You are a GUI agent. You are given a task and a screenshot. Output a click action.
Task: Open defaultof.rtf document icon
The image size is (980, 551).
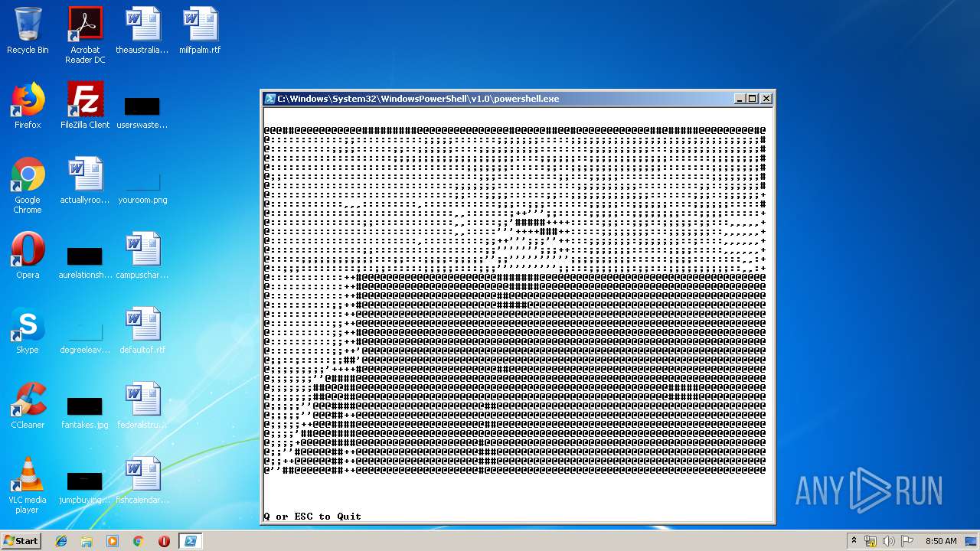(142, 331)
